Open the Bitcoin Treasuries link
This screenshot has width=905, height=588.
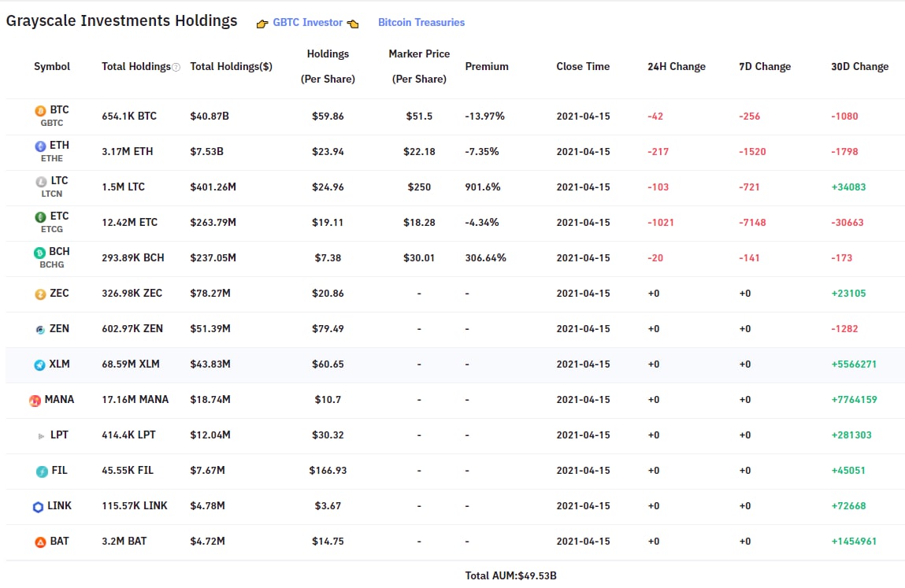(x=421, y=23)
